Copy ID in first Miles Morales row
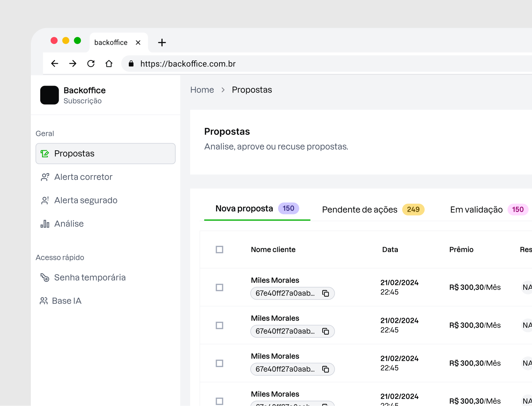Screen dimensions: 532x406 click(326, 293)
